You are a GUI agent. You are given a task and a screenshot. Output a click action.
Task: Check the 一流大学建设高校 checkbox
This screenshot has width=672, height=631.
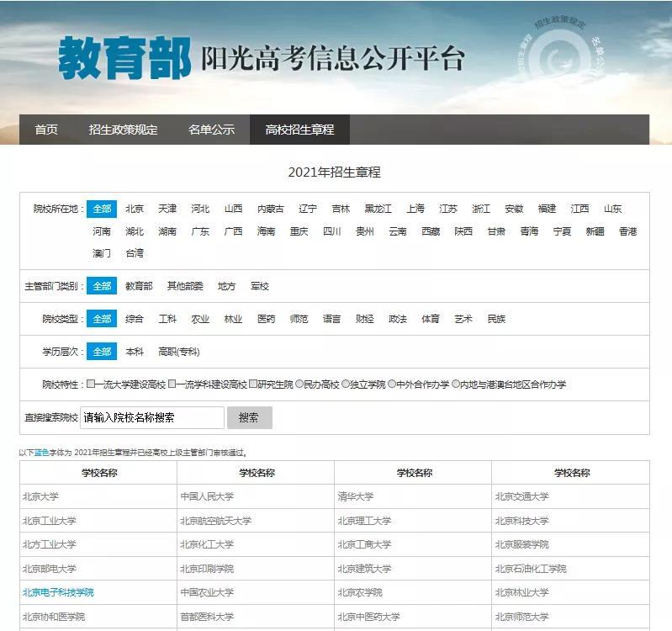coord(91,384)
